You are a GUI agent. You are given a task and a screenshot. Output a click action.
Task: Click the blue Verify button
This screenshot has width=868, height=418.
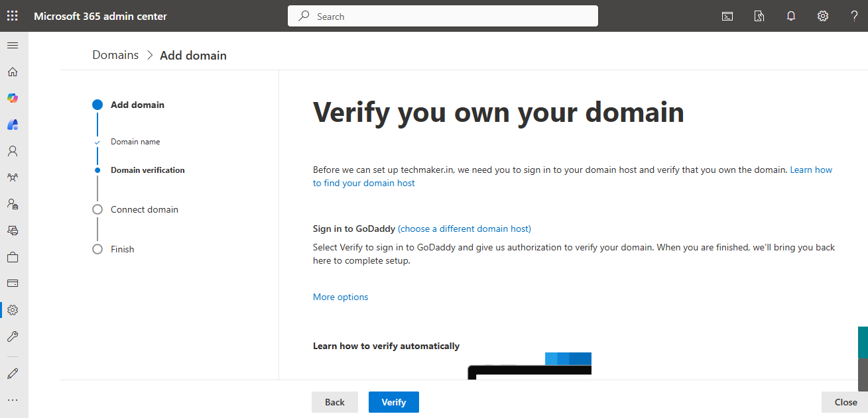pyautogui.click(x=393, y=402)
